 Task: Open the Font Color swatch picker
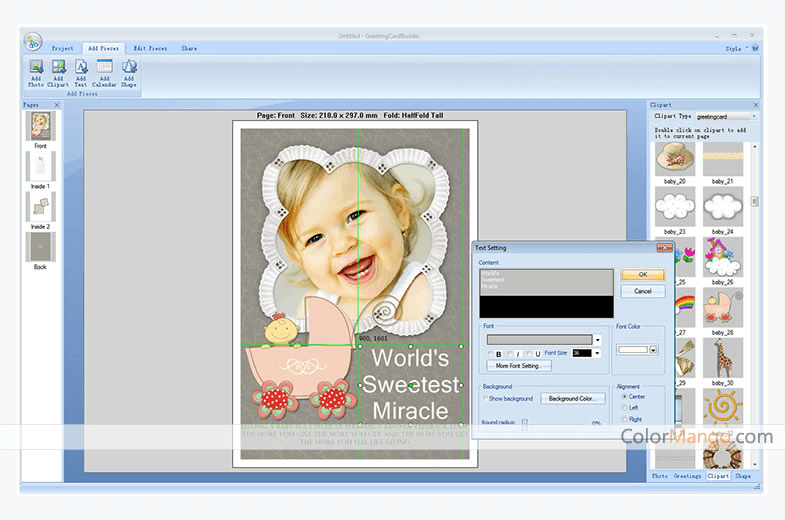(x=653, y=350)
